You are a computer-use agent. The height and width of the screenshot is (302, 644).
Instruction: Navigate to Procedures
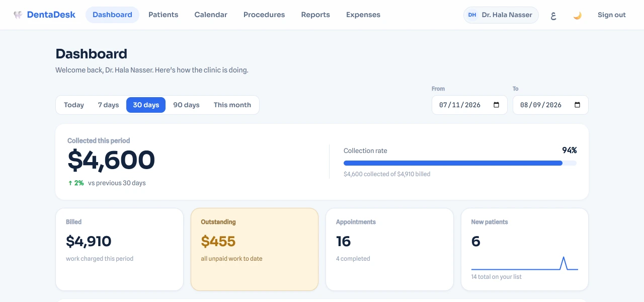tap(264, 15)
